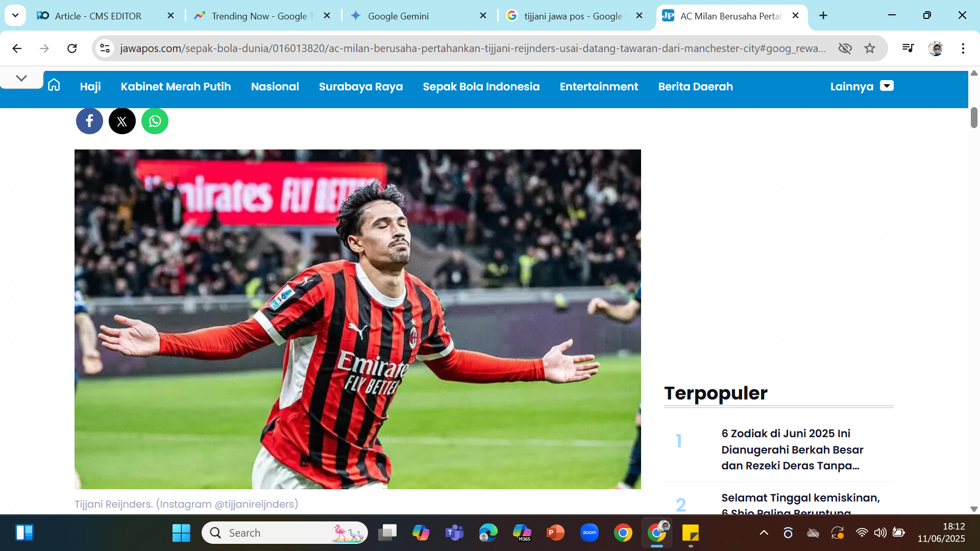Close the Trending Now tab
Viewport: 980px width, 551px height.
(x=327, y=16)
